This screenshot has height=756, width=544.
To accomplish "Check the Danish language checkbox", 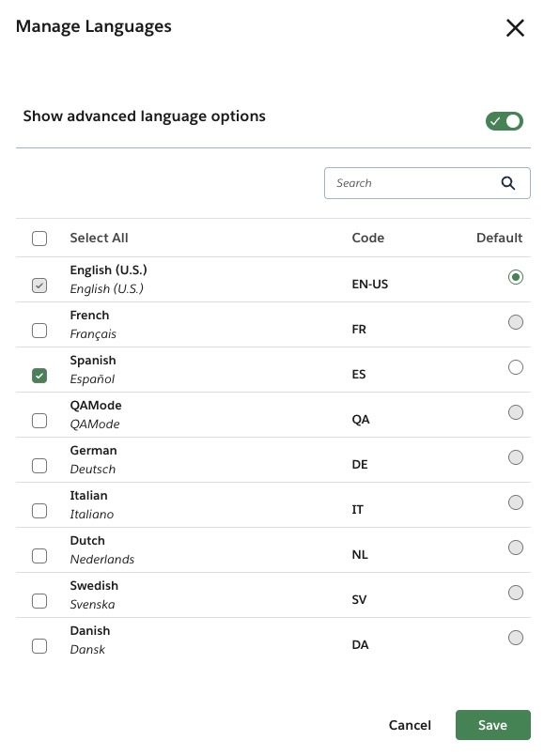I will (x=39, y=646).
